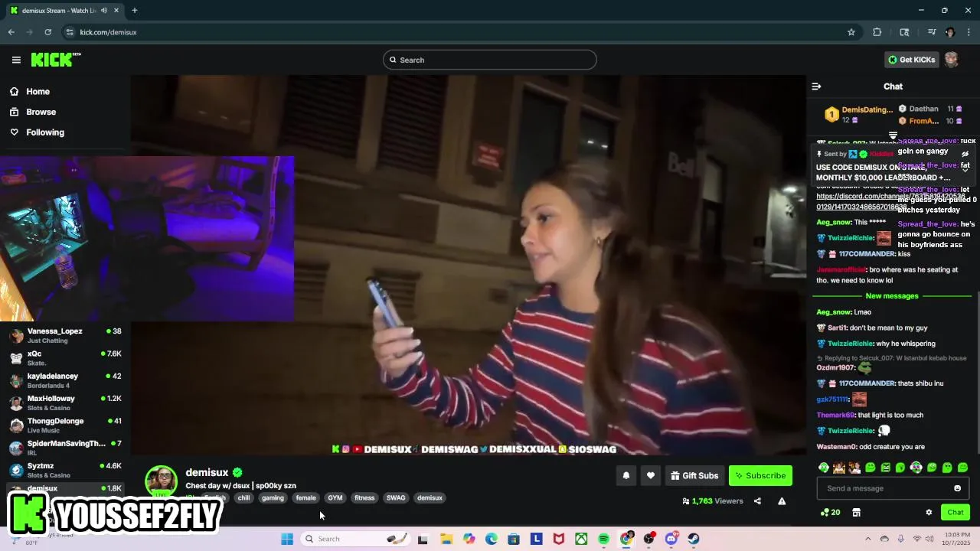Expand the pinned message with the chevron
Viewport: 980px width, 551px height.
tap(965, 170)
